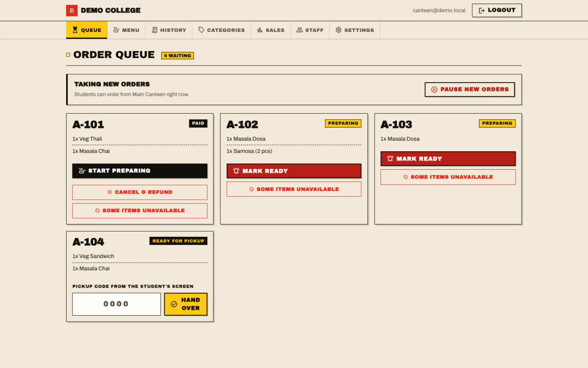588x368 pixels.
Task: Click the pot icon in Start Preparing
Action: click(x=82, y=171)
